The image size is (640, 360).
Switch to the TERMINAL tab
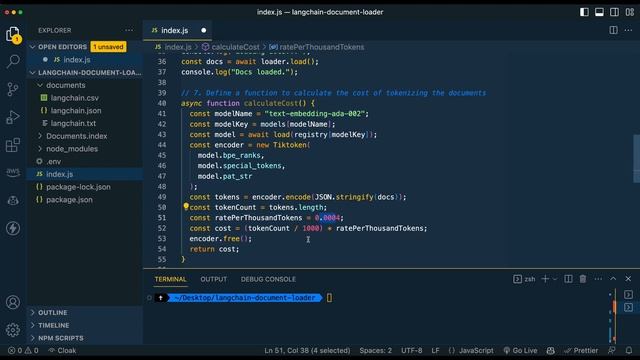coord(170,279)
